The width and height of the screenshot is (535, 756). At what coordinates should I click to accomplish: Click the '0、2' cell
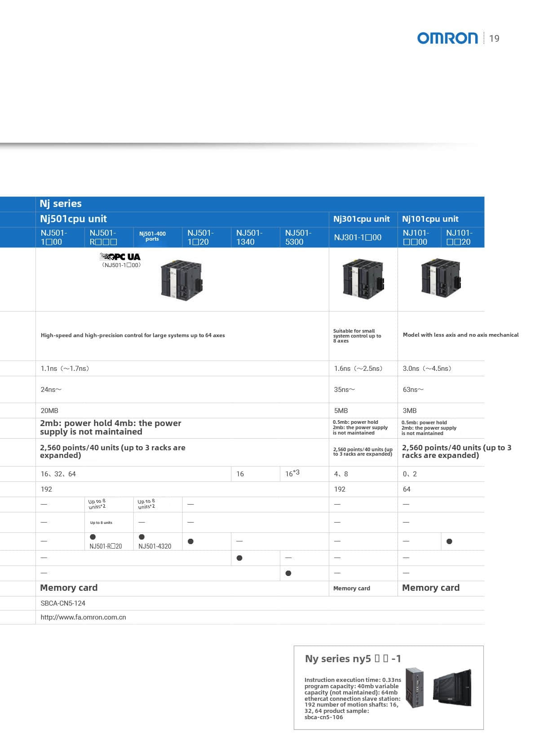pos(410,474)
